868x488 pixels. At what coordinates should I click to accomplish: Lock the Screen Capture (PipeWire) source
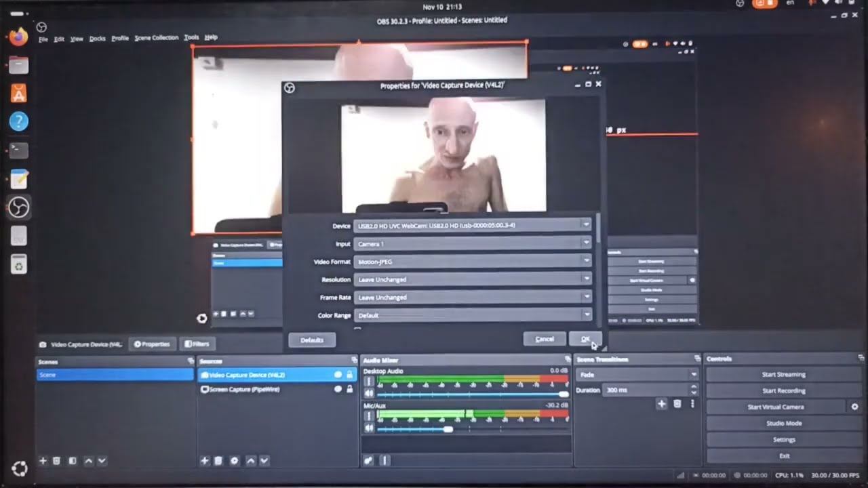pos(350,389)
